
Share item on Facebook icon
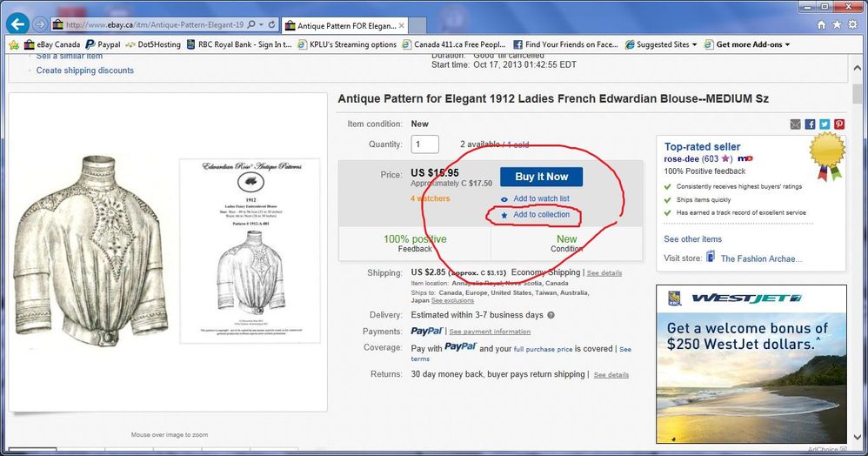pyautogui.click(x=811, y=124)
